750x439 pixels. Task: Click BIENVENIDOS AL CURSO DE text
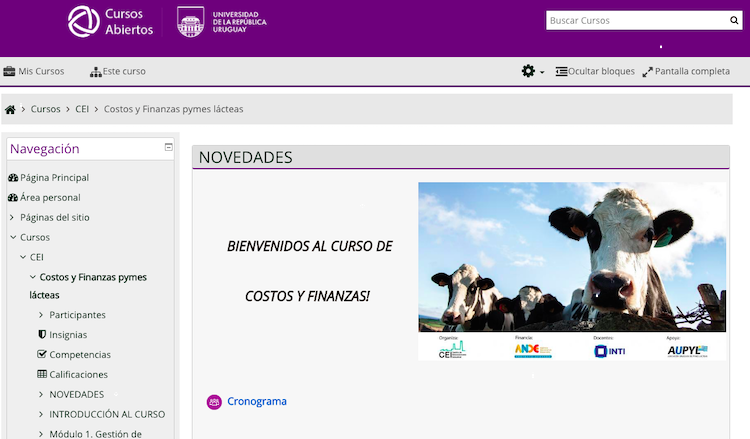point(309,246)
